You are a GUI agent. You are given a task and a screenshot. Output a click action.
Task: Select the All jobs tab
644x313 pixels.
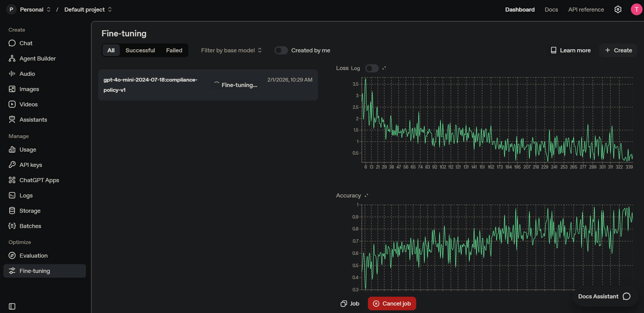point(111,50)
